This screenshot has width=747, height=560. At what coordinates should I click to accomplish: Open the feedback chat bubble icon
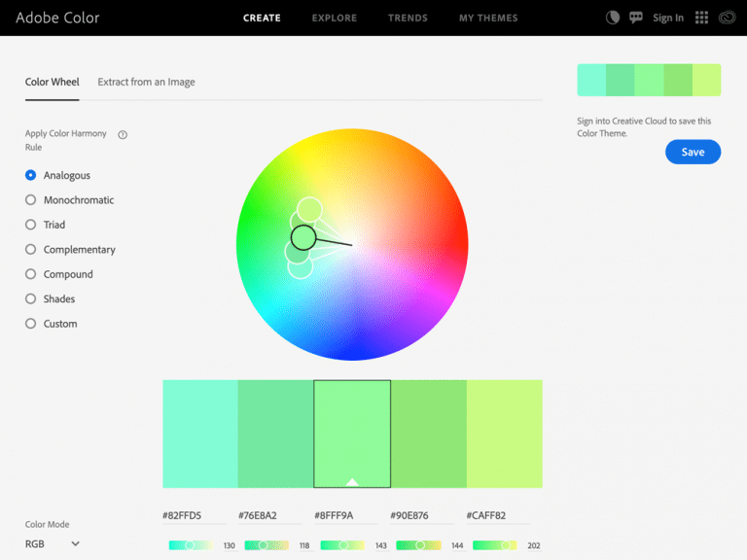(x=636, y=17)
